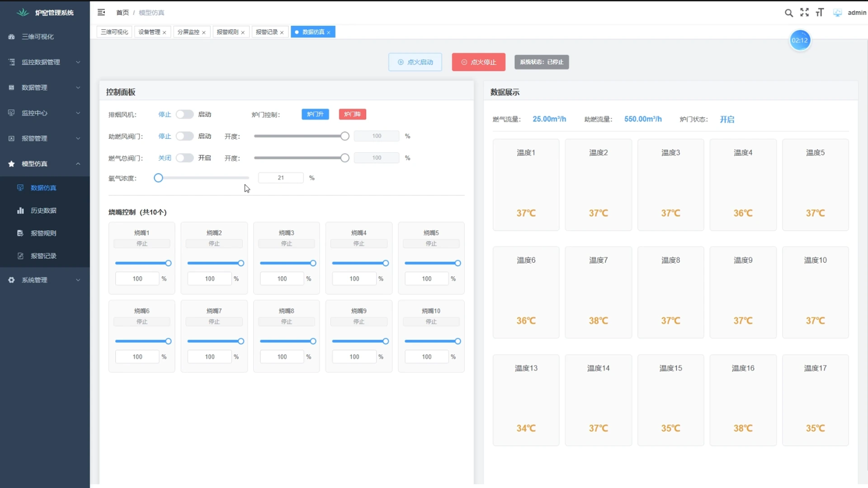868x488 pixels.
Task: Click the 氧气浓度 slider handle
Action: click(x=158, y=178)
